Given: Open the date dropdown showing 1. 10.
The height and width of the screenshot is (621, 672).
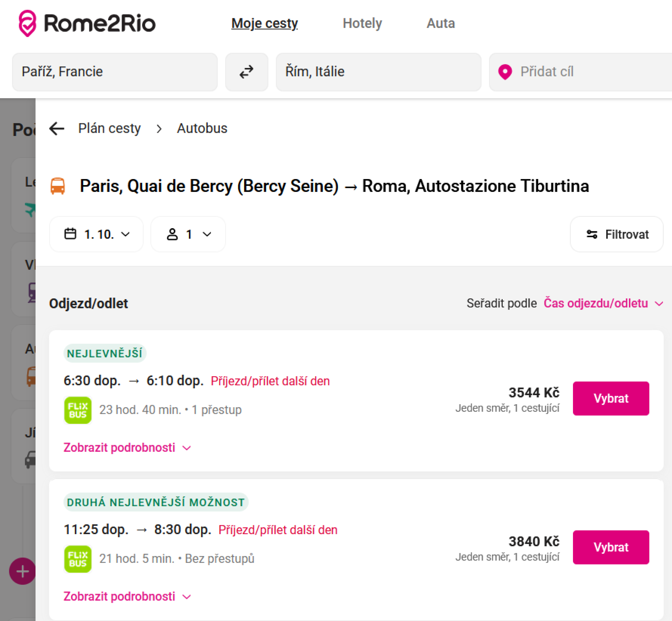Looking at the screenshot, I should (x=96, y=234).
